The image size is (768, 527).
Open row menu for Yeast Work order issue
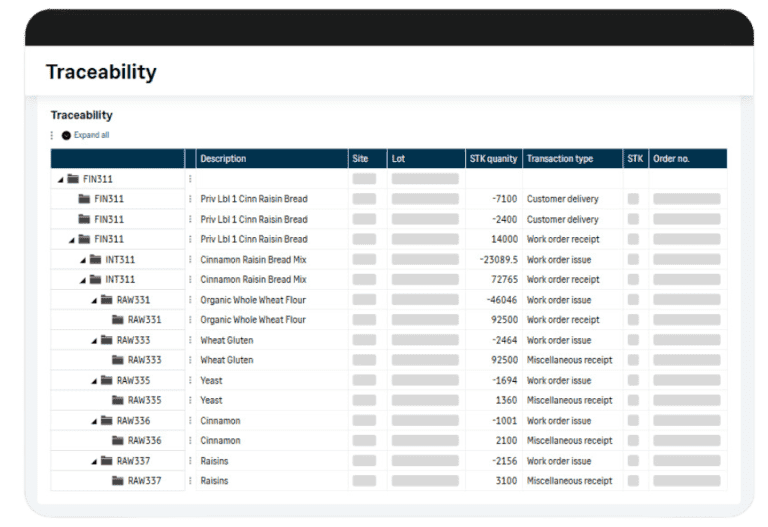(x=190, y=380)
